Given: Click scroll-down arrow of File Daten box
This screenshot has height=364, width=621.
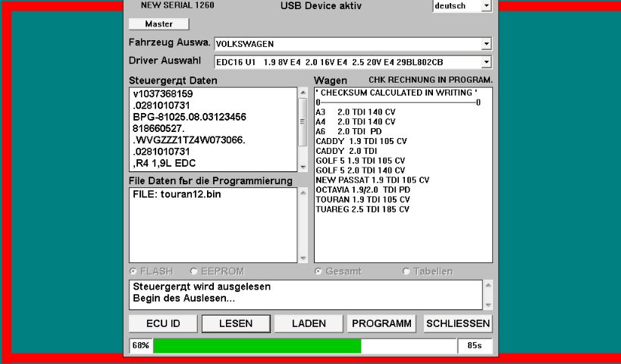Looking at the screenshot, I should 303,259.
